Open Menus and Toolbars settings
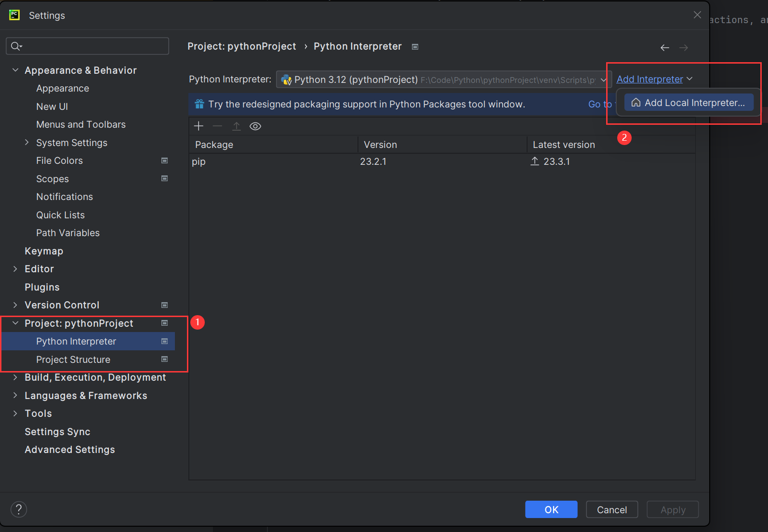This screenshot has width=768, height=532. coord(81,124)
